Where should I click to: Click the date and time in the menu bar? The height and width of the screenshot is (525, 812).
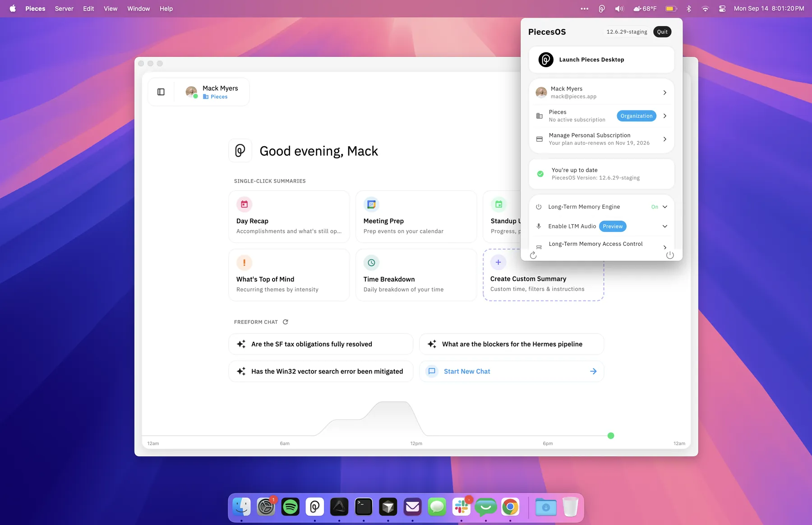click(x=769, y=9)
